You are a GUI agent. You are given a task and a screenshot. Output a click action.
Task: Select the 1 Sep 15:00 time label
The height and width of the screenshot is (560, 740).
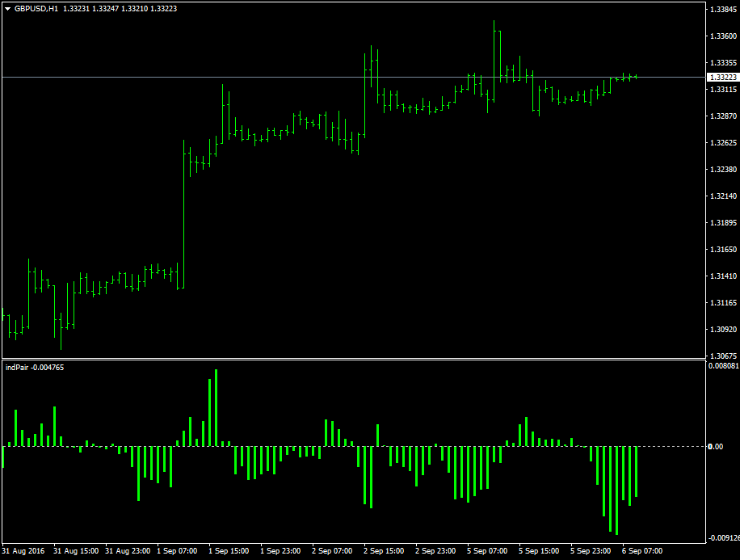pyautogui.click(x=229, y=551)
